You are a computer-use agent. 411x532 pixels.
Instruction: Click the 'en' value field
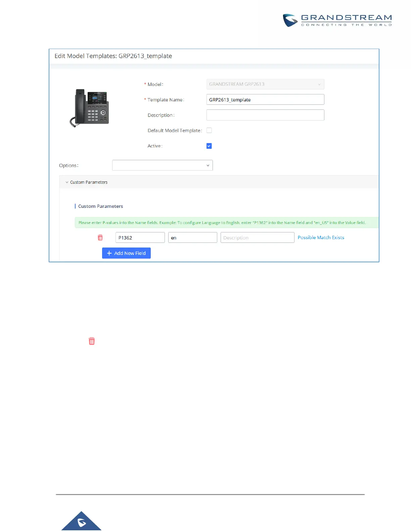click(193, 237)
